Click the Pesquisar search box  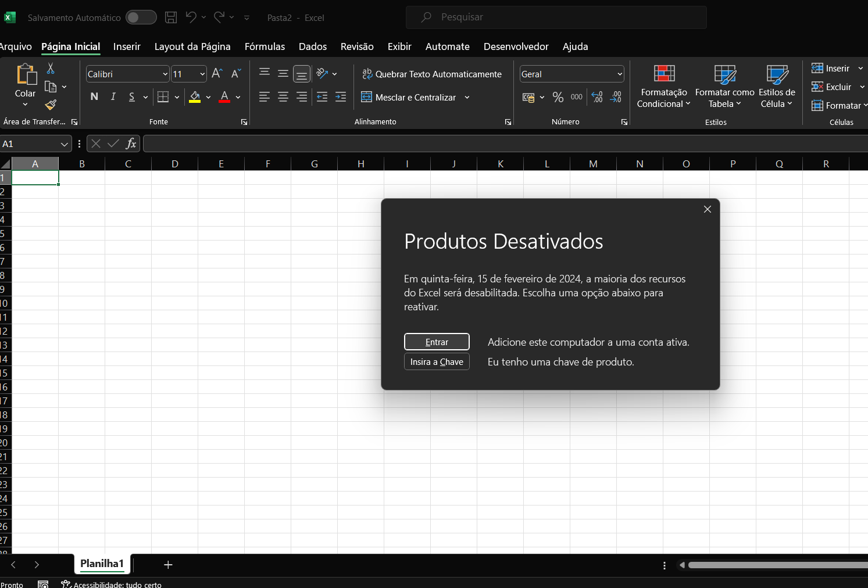coord(556,17)
